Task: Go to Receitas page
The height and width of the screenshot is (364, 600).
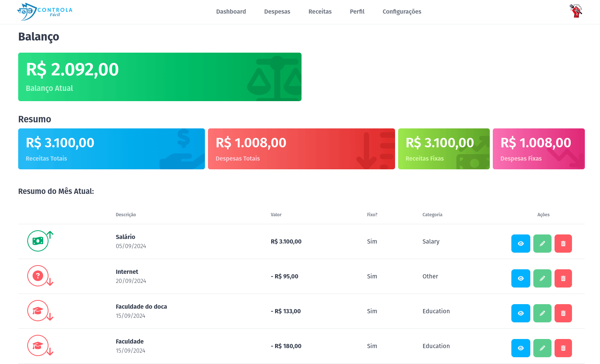Action: tap(320, 12)
